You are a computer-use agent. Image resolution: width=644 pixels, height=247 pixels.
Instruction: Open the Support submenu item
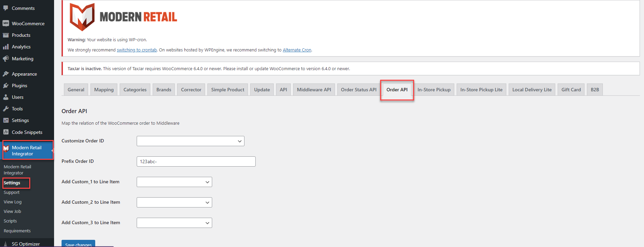tap(12, 192)
